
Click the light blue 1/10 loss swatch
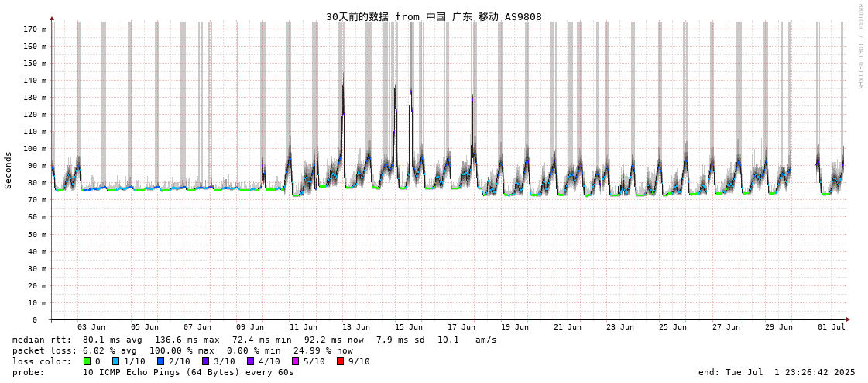[115, 361]
